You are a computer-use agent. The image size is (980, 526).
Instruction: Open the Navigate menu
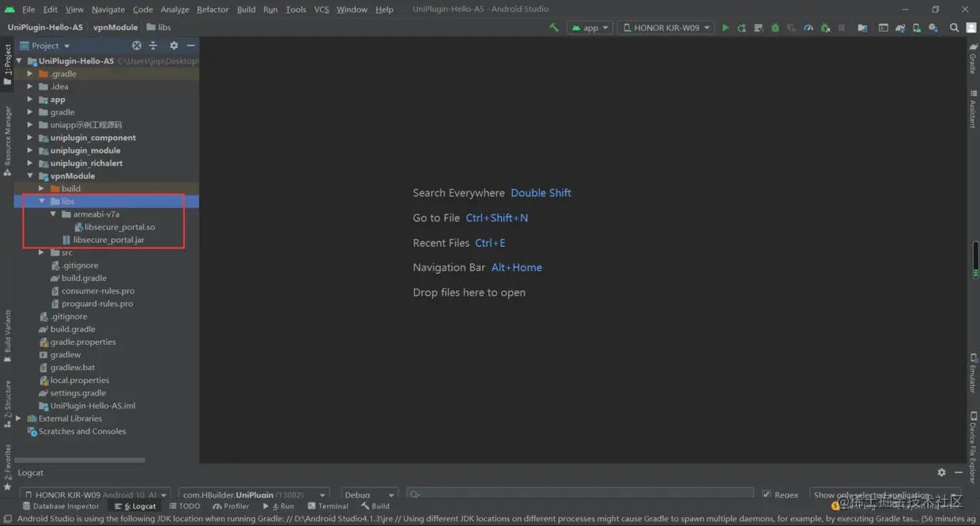[108, 9]
